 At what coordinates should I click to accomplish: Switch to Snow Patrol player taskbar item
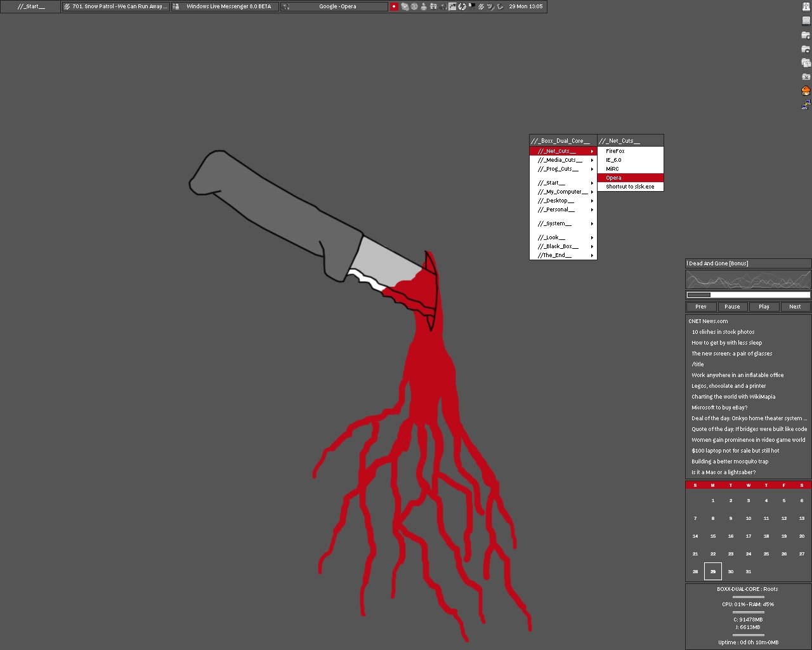tap(116, 6)
